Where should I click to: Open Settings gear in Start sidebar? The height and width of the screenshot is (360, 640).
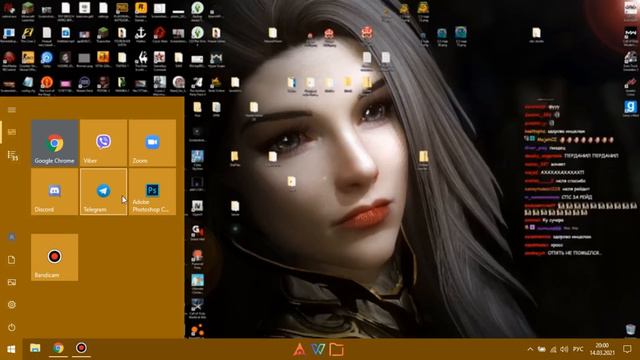pos(12,304)
